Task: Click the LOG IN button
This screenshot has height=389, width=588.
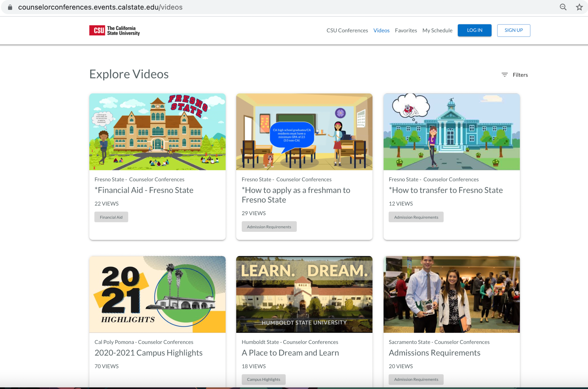Action: [474, 30]
